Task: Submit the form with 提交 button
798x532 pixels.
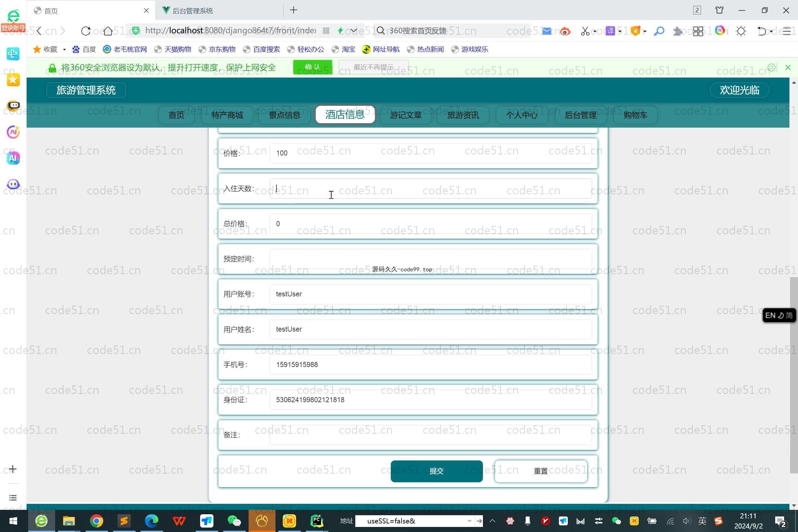Action: point(437,471)
